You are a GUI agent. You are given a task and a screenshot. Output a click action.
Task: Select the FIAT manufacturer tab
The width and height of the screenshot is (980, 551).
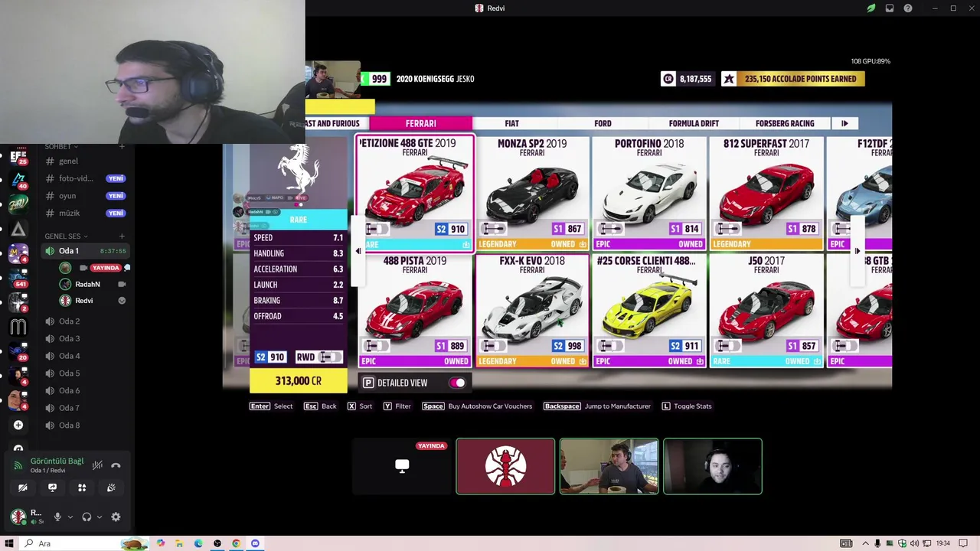pos(511,123)
